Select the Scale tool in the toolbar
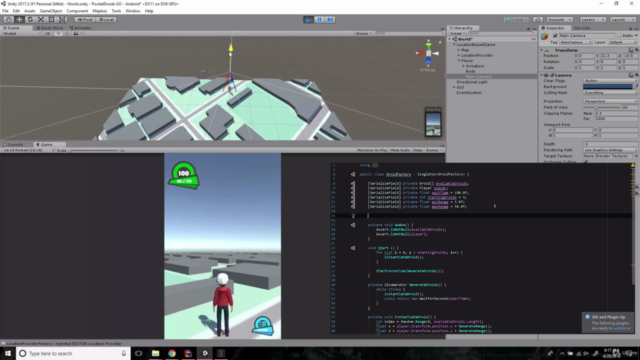The image size is (640, 360). (x=41, y=20)
